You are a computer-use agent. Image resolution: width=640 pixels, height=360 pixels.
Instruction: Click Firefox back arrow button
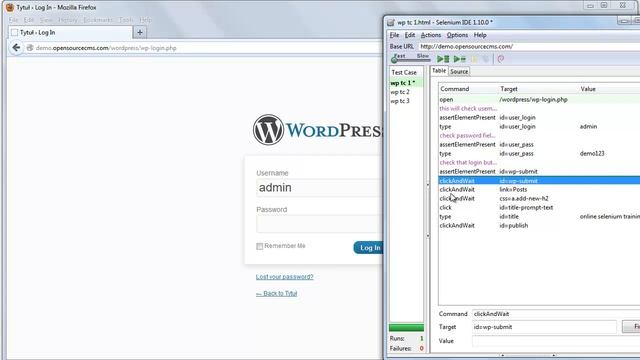16,48
